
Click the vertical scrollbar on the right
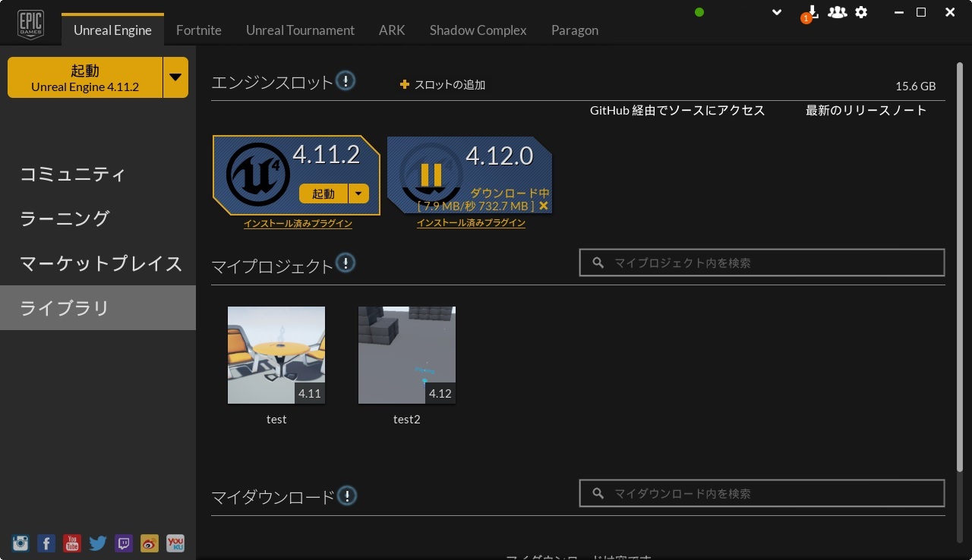[959, 266]
